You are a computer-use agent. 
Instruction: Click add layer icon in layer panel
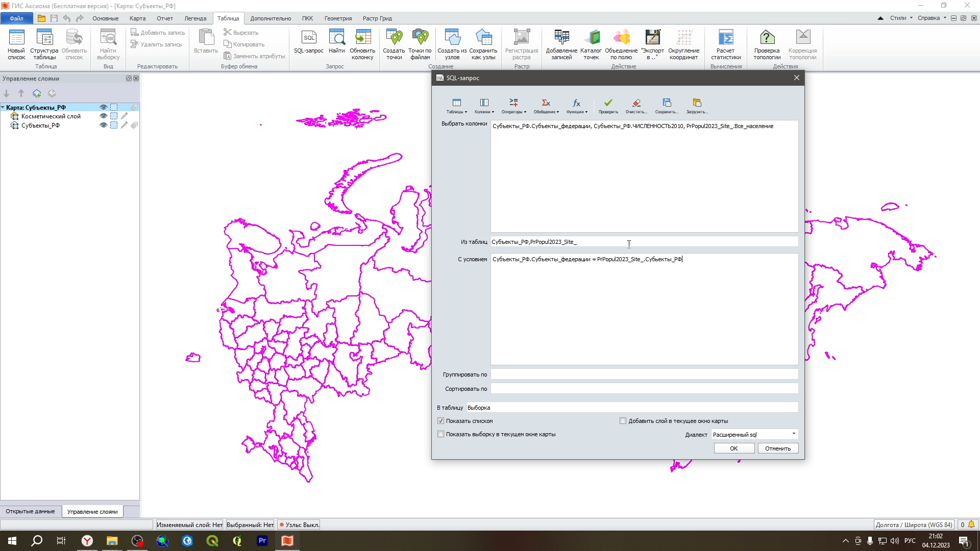[x=37, y=93]
